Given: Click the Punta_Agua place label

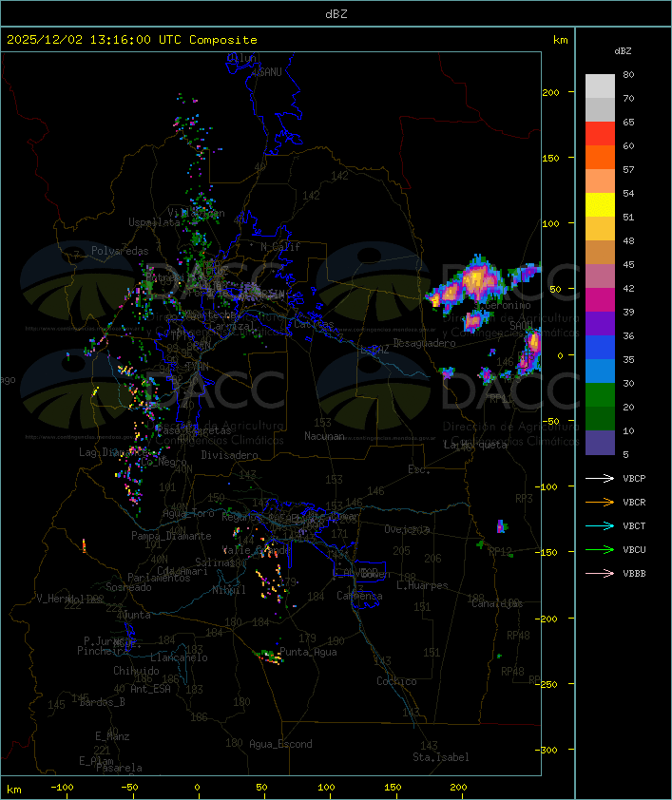Looking at the screenshot, I should click(308, 652).
